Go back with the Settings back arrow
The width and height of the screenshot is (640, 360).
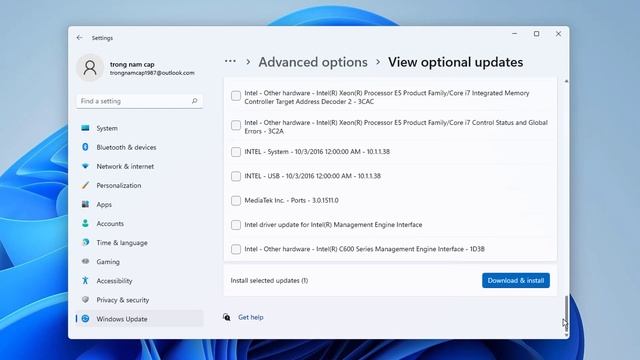80,38
